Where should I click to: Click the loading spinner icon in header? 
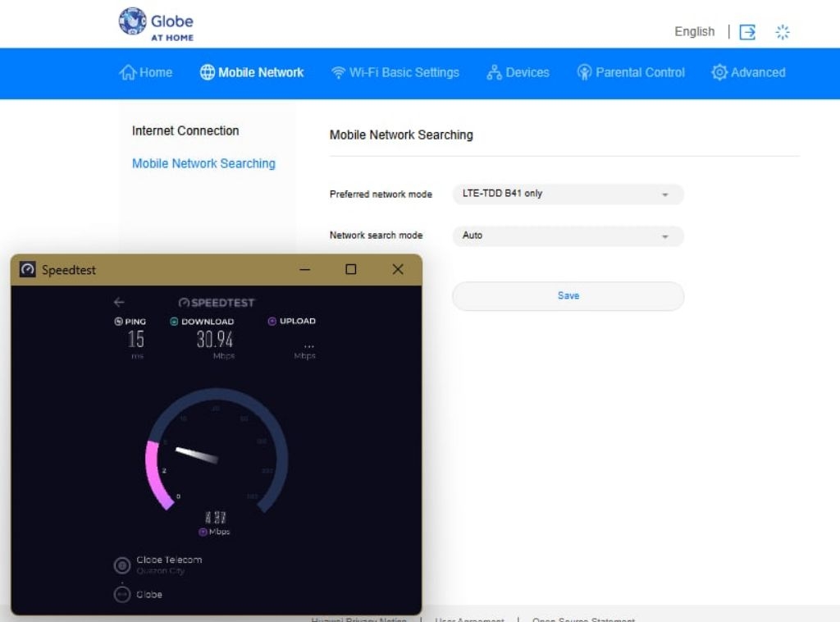point(782,32)
